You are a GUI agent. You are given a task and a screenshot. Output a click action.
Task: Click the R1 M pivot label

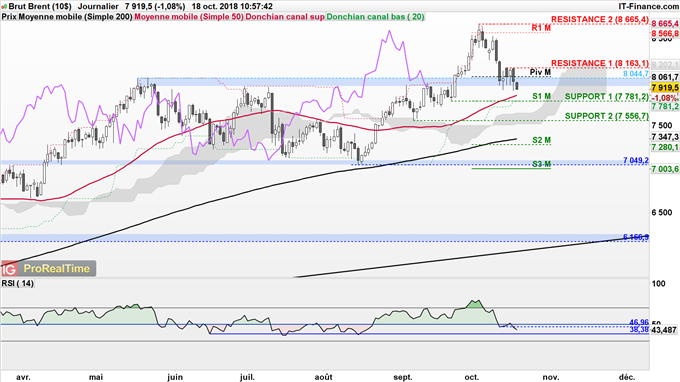click(x=541, y=28)
